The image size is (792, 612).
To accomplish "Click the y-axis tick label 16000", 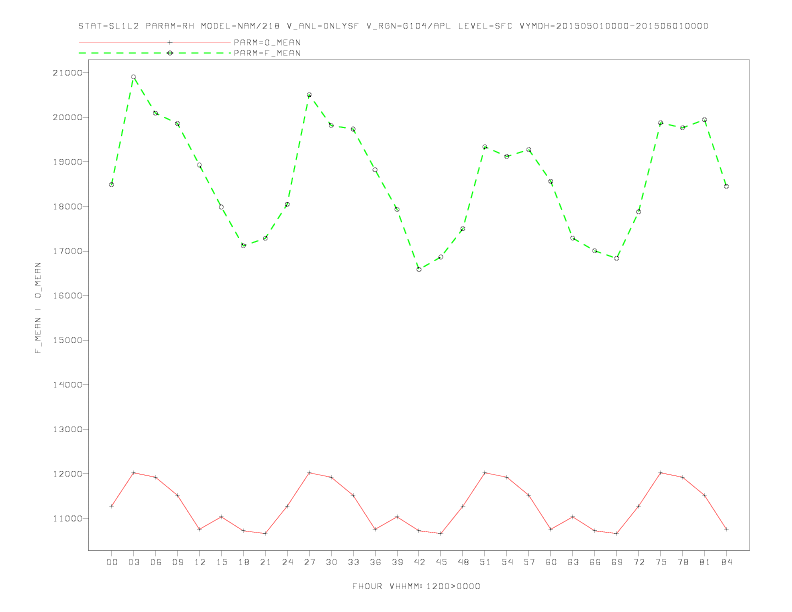I will [x=67, y=295].
